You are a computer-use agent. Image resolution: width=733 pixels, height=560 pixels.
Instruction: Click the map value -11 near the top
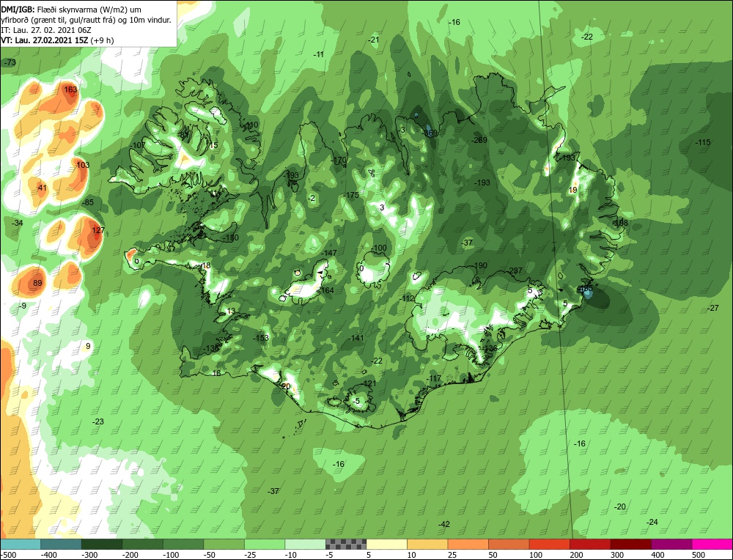click(x=318, y=55)
